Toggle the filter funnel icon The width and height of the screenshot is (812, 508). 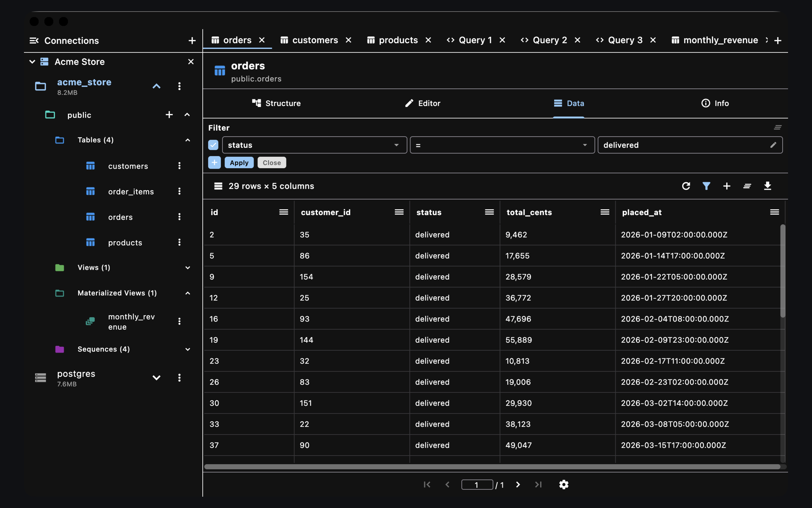click(x=706, y=186)
